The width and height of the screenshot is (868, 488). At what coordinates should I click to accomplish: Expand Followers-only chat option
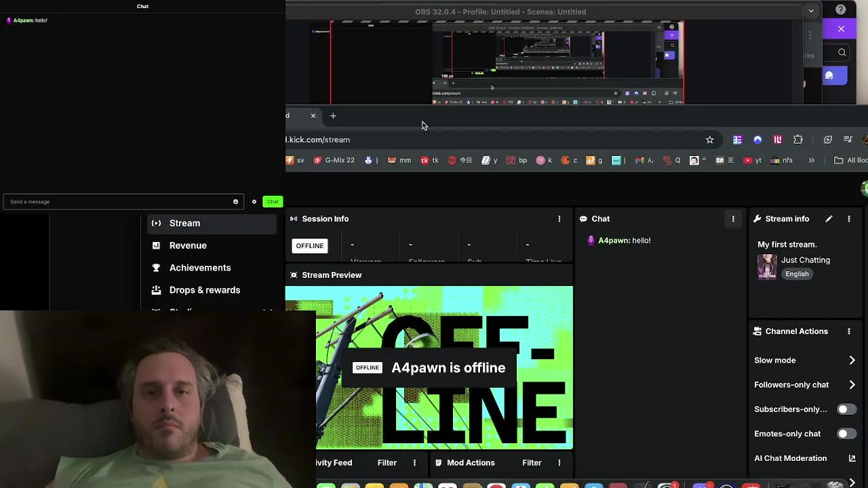click(805, 385)
